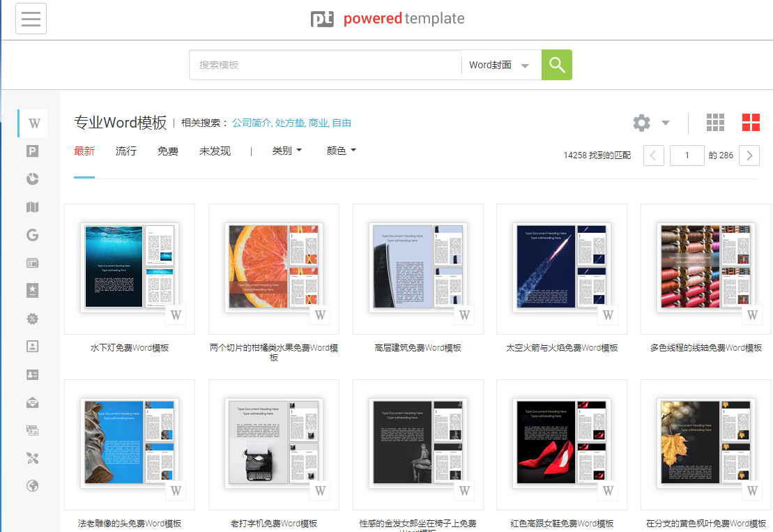This screenshot has width=773, height=532.
Task: Click the green search magnifier button
Action: pyautogui.click(x=557, y=65)
